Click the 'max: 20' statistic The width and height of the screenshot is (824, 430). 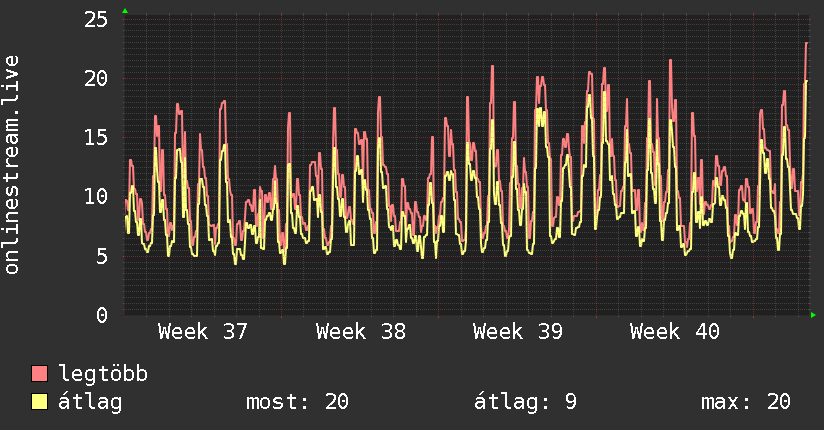[x=746, y=402]
